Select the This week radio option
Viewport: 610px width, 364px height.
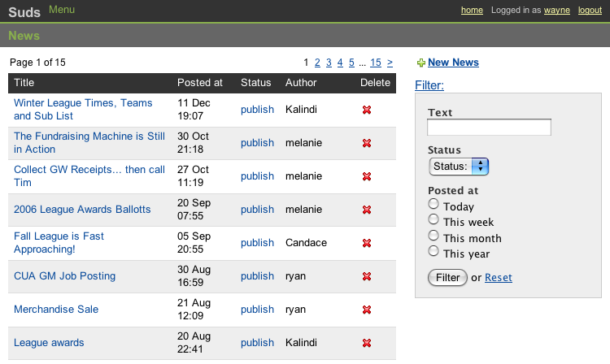[x=434, y=220]
